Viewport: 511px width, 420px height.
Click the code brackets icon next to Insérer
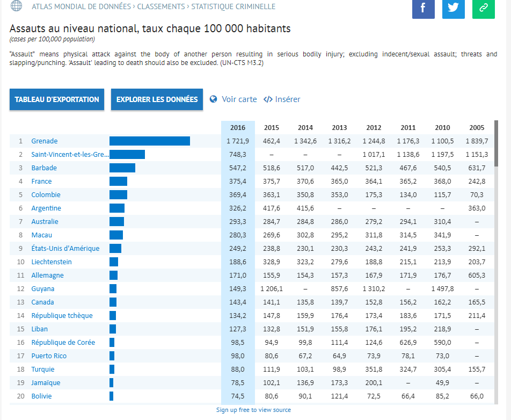pos(268,99)
